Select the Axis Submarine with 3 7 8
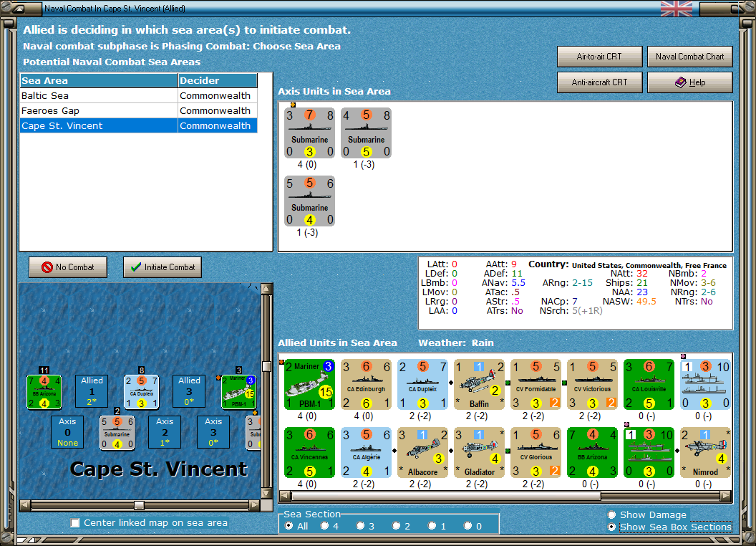Viewport: 756px width, 546px height. 309,133
